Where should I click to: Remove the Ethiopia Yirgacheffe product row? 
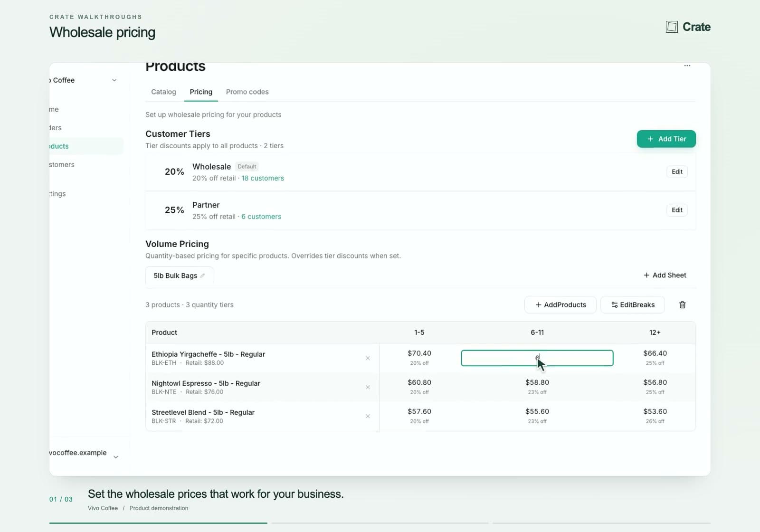coord(368,358)
